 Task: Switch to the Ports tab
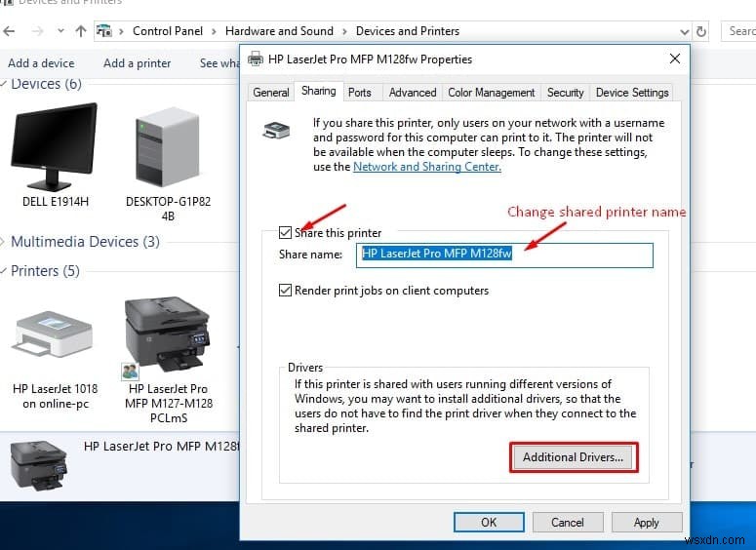(360, 92)
